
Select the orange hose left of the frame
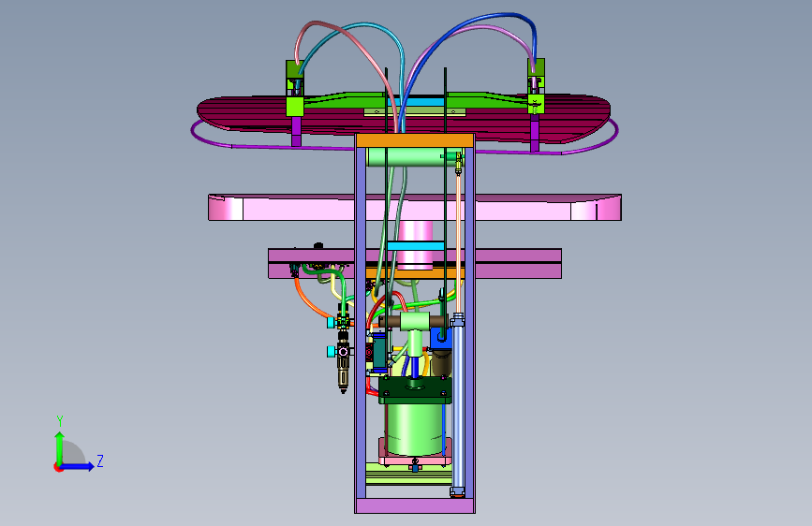coord(311,300)
